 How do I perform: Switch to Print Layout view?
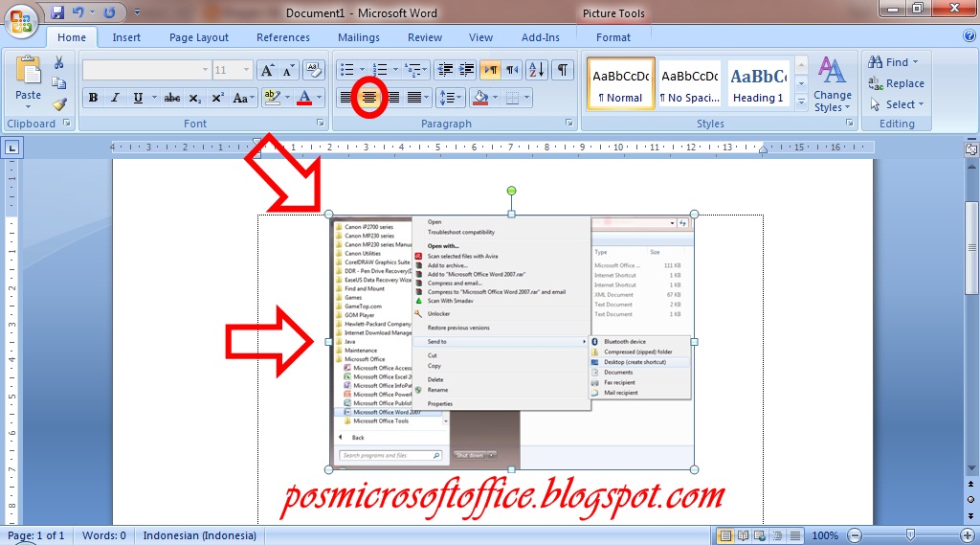pos(725,535)
